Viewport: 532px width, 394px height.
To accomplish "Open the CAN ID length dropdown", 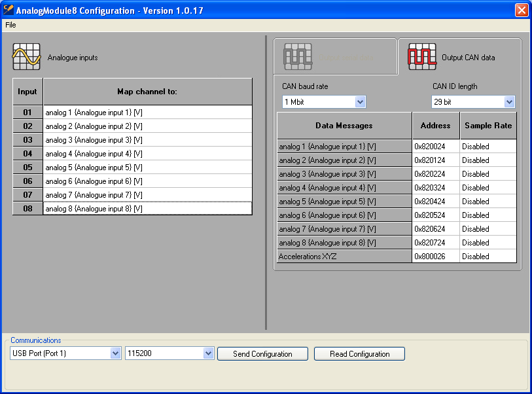I will pyautogui.click(x=509, y=102).
